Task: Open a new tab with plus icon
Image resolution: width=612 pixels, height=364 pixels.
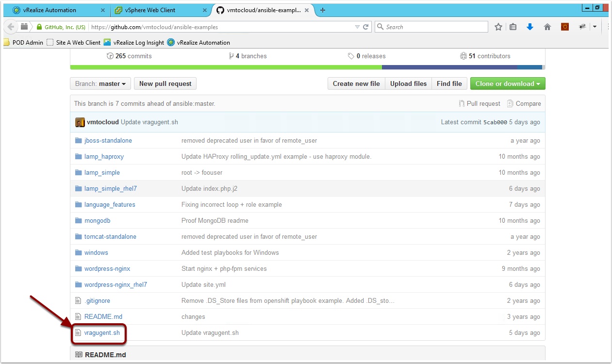Action: [323, 10]
